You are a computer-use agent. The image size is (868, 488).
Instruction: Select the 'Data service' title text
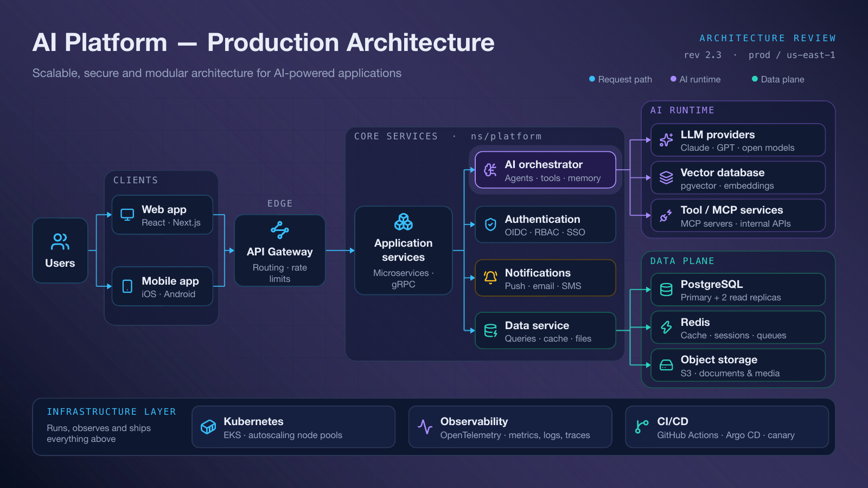(537, 325)
